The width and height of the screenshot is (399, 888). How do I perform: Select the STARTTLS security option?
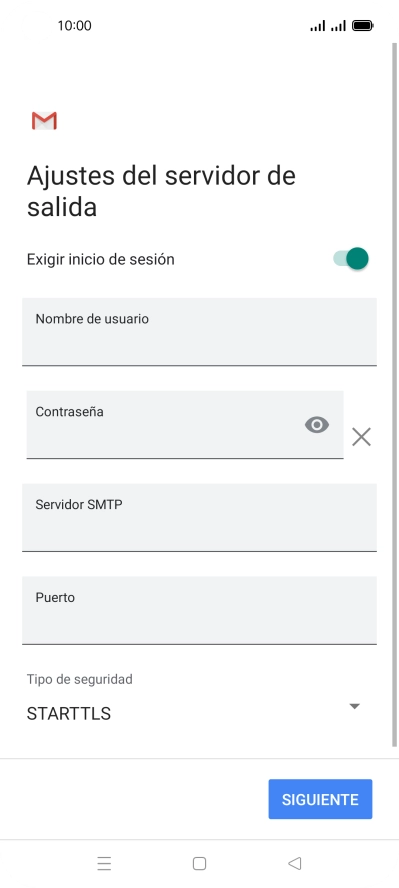(x=68, y=714)
